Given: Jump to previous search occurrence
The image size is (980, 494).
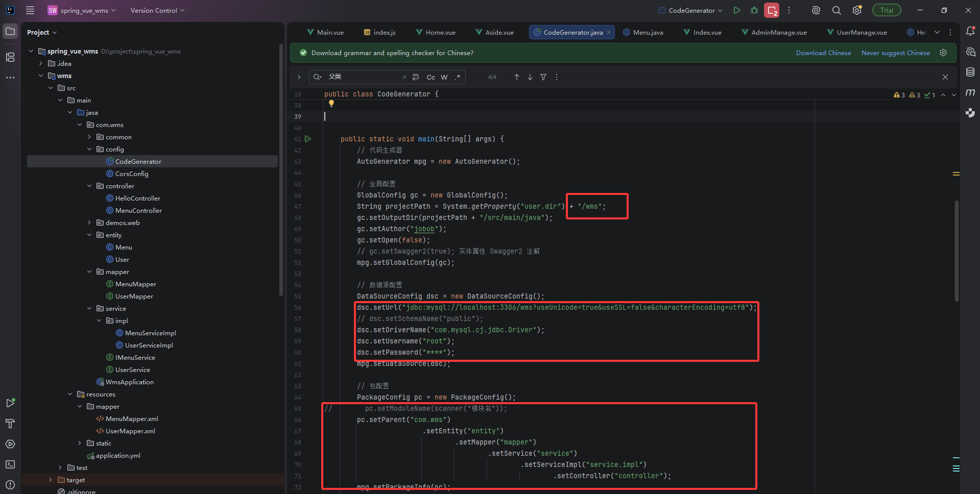Looking at the screenshot, I should point(517,77).
